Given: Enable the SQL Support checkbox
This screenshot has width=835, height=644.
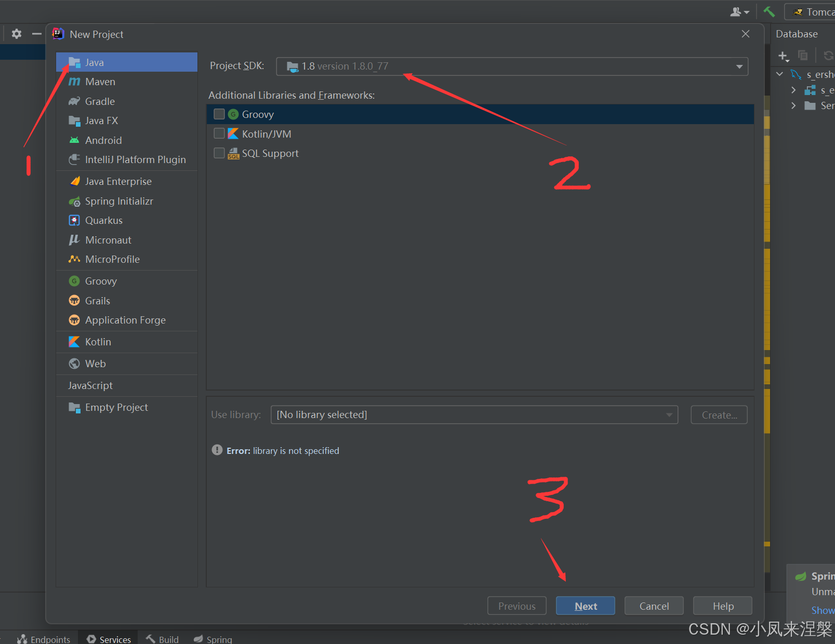Looking at the screenshot, I should [x=219, y=153].
